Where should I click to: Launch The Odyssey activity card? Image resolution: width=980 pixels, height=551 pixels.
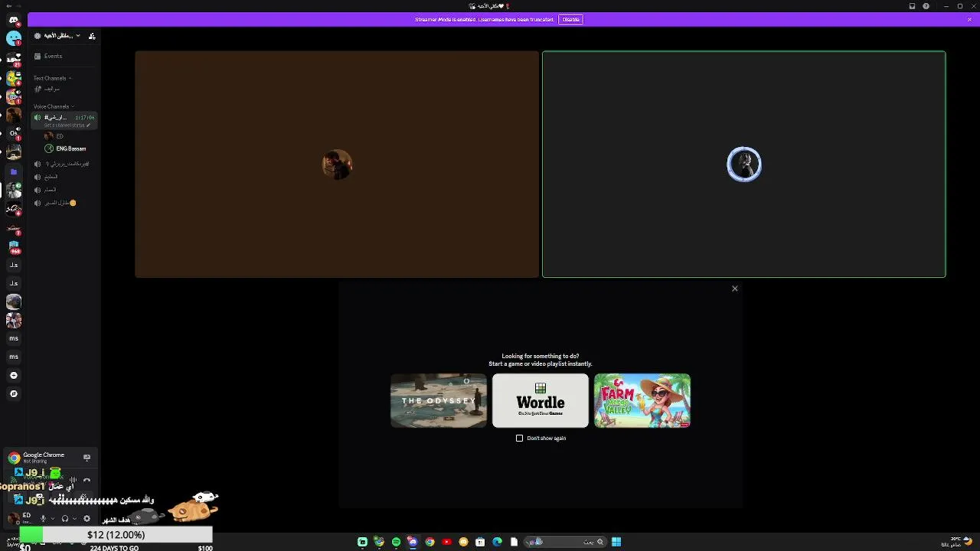click(x=439, y=400)
